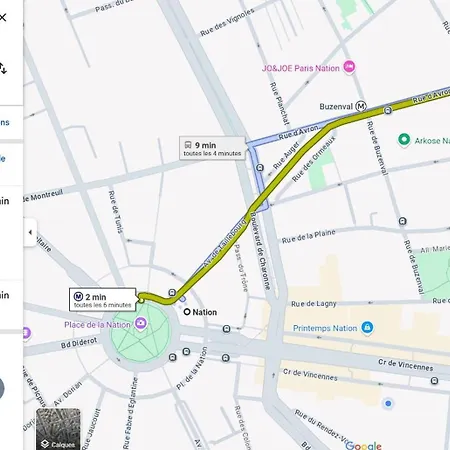Open the Google logo link
The width and height of the screenshot is (450, 450).
pyautogui.click(x=363, y=445)
